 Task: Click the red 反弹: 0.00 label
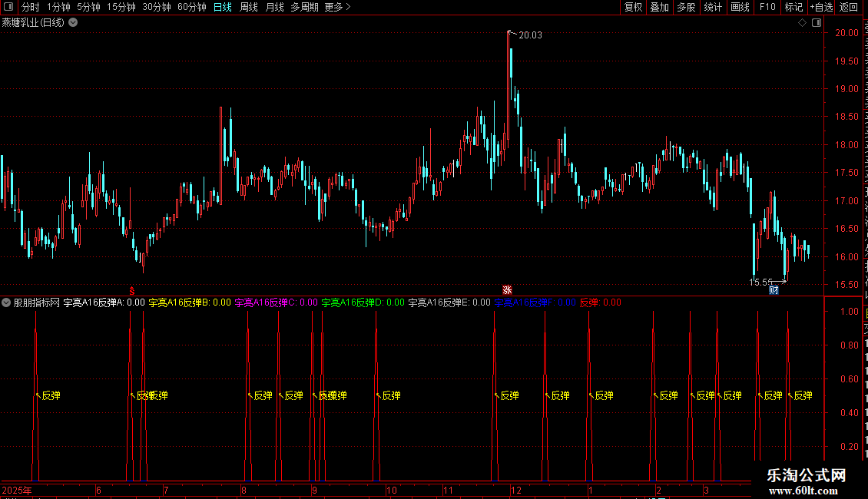[x=601, y=302]
